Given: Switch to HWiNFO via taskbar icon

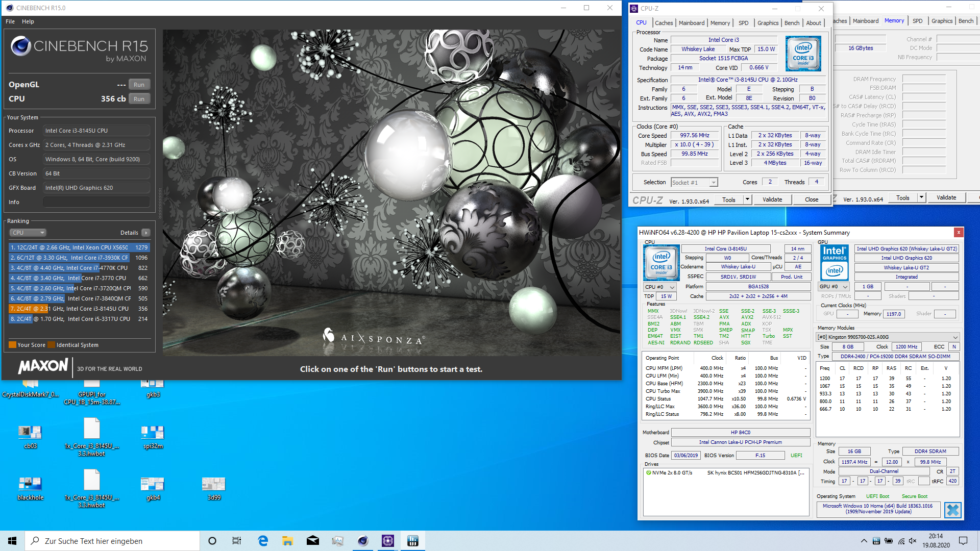Looking at the screenshot, I should (413, 541).
